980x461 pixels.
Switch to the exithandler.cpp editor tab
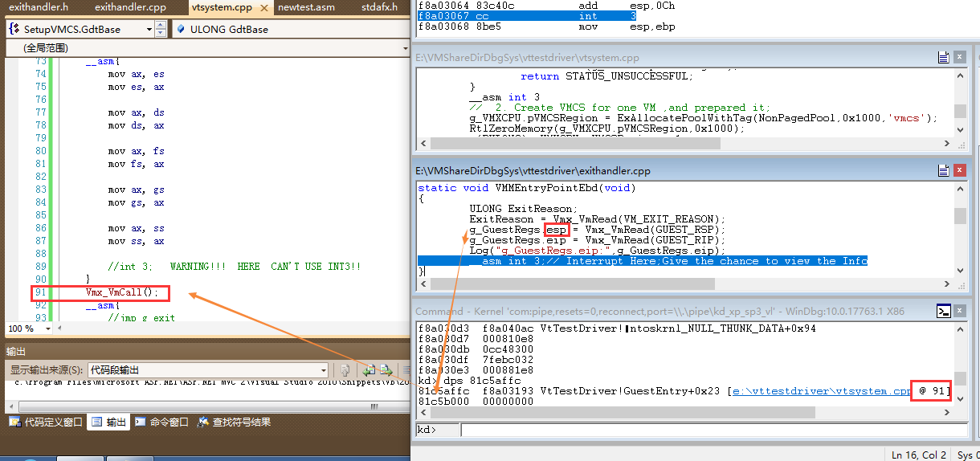coord(130,7)
